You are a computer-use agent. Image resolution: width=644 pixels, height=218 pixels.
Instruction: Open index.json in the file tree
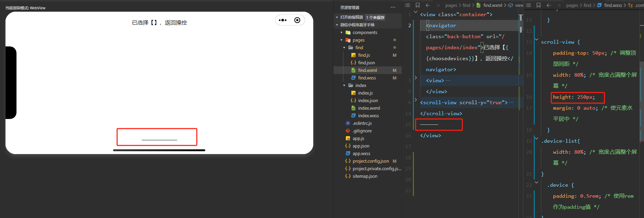[368, 101]
